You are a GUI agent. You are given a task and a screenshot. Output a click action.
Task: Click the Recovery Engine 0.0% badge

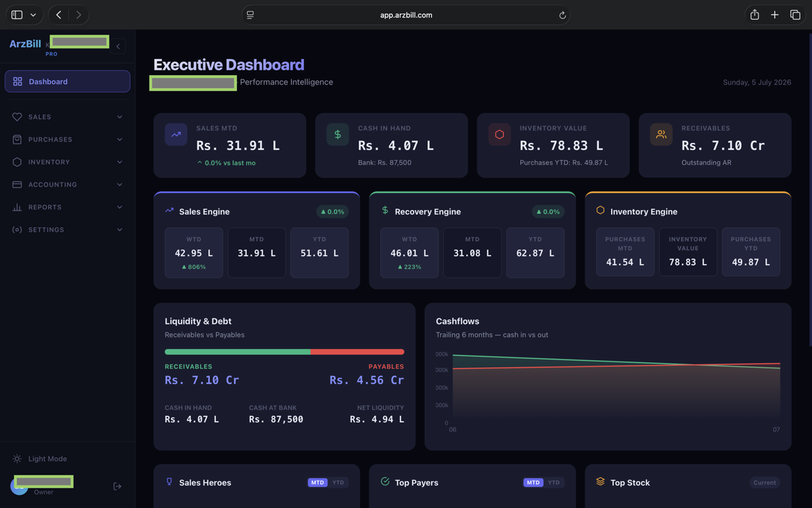548,211
